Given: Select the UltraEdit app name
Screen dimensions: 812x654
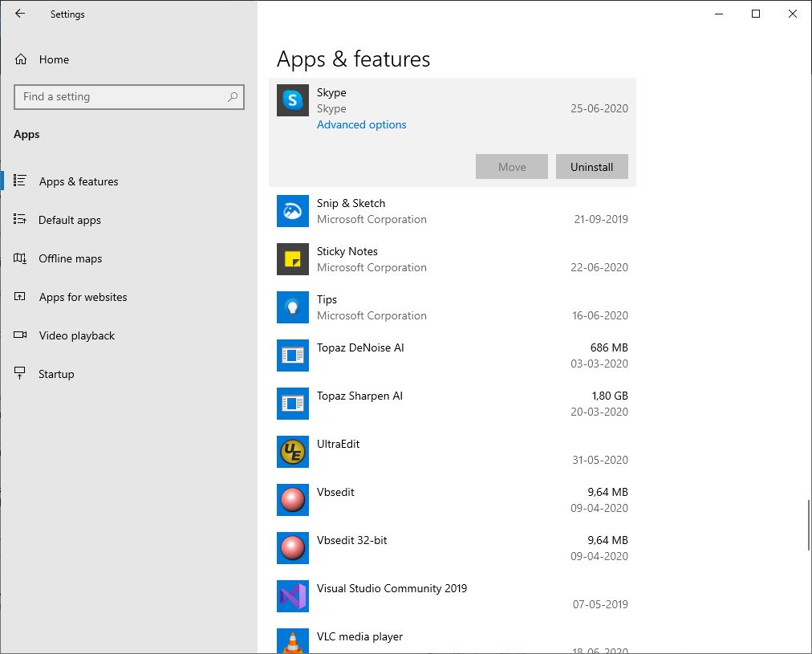Looking at the screenshot, I should tap(338, 444).
